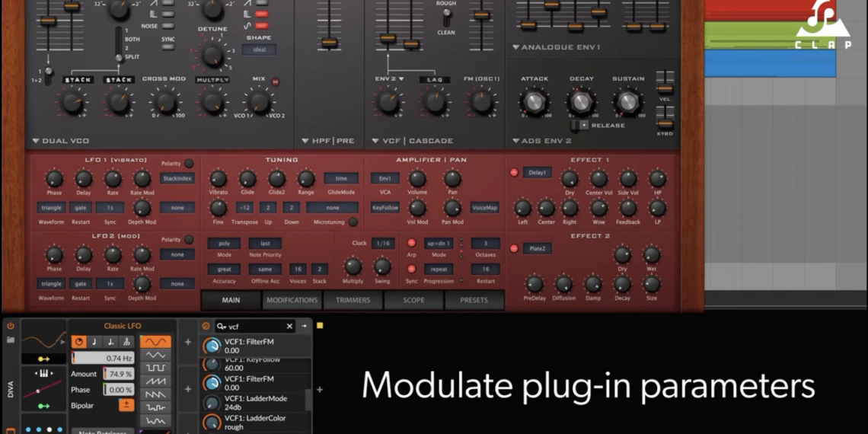Clear the vcf search text
This screenshot has width=868, height=434.
click(x=289, y=327)
